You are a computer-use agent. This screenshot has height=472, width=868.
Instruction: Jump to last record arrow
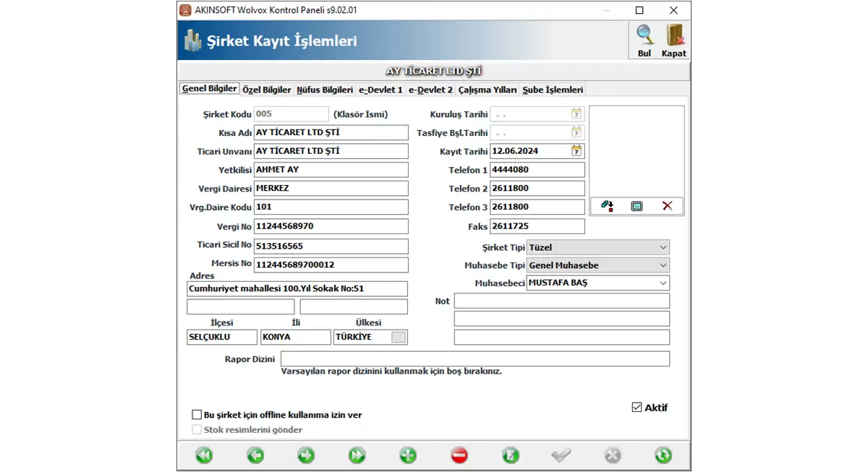pyautogui.click(x=357, y=455)
